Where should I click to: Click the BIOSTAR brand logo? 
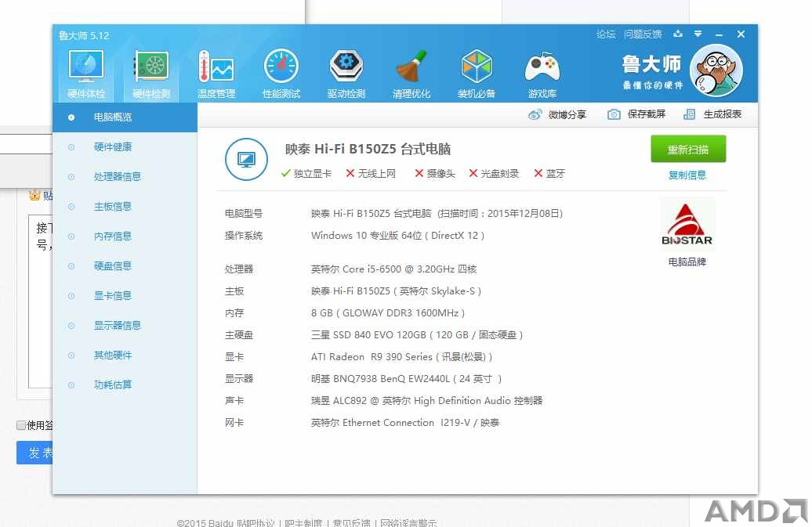coord(687,225)
